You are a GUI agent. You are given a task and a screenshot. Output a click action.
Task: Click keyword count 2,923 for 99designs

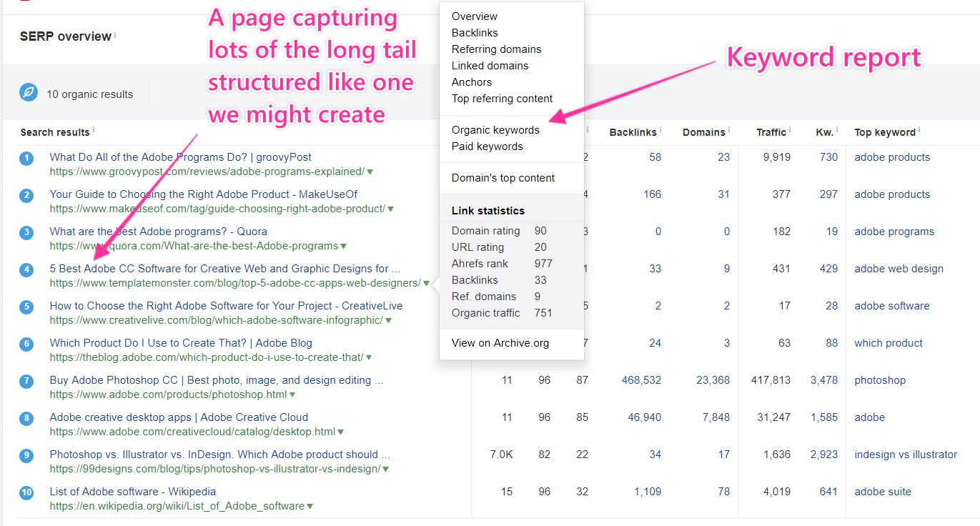point(824,455)
